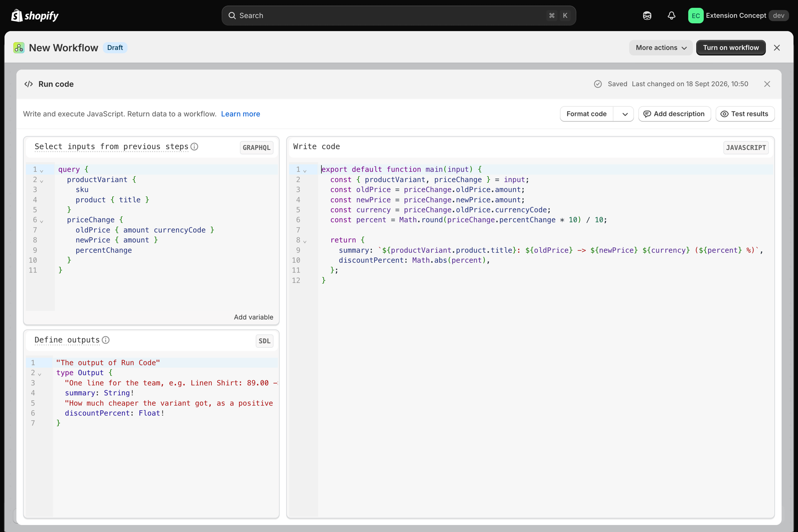The image size is (798, 532).
Task: Close the New Workflow editor
Action: coord(777,48)
